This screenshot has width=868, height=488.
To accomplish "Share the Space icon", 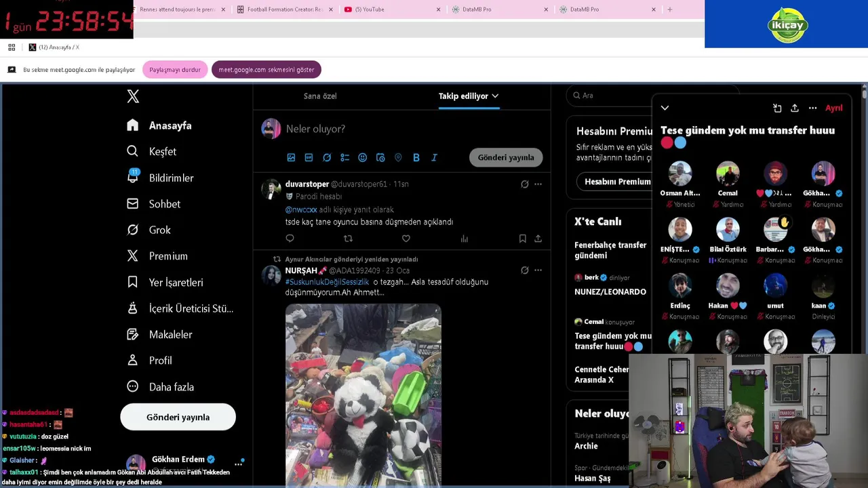I will [795, 108].
